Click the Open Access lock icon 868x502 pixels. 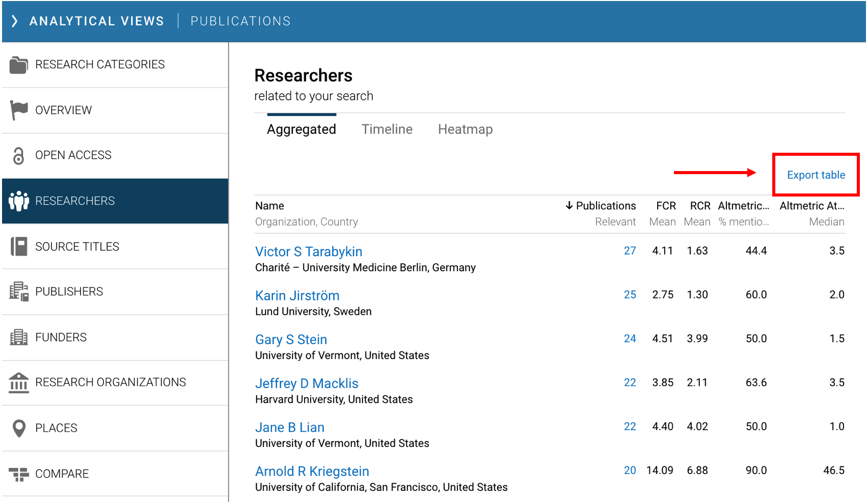[19, 155]
